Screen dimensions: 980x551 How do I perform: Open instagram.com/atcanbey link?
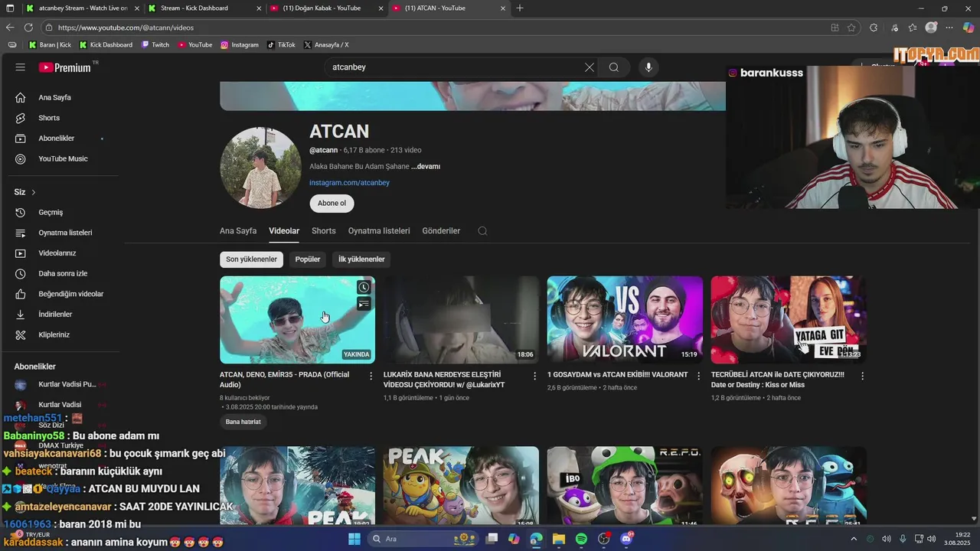tap(349, 183)
